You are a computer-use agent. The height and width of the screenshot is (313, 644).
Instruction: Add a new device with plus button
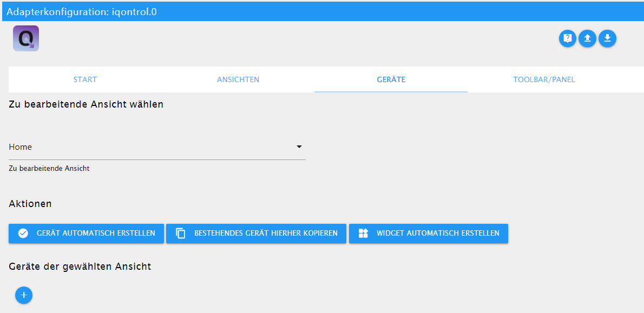coord(24,295)
